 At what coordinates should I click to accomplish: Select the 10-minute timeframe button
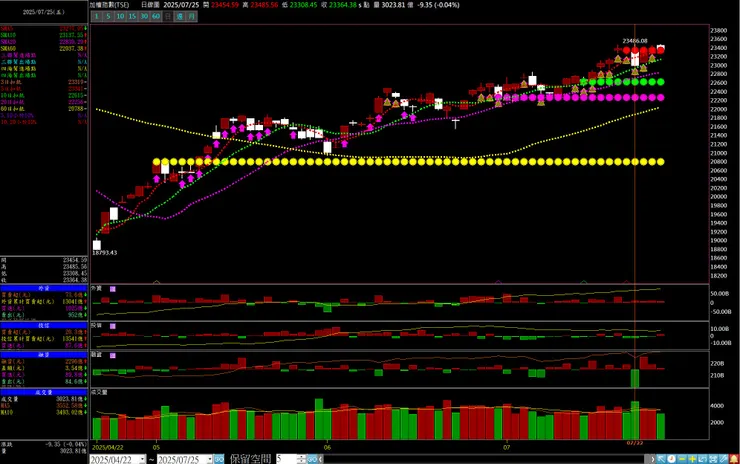point(120,16)
